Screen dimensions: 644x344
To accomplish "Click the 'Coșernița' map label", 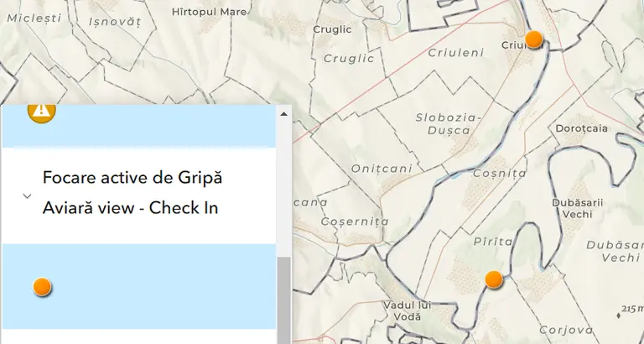I will tap(355, 222).
